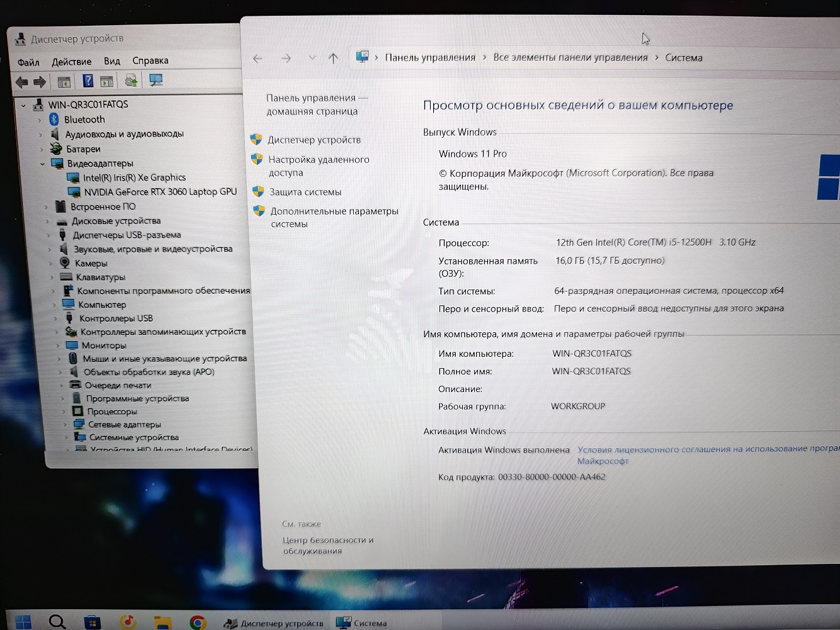Expand the Системные устройства category
Screen dimensions: 840x630
pos(65,437)
